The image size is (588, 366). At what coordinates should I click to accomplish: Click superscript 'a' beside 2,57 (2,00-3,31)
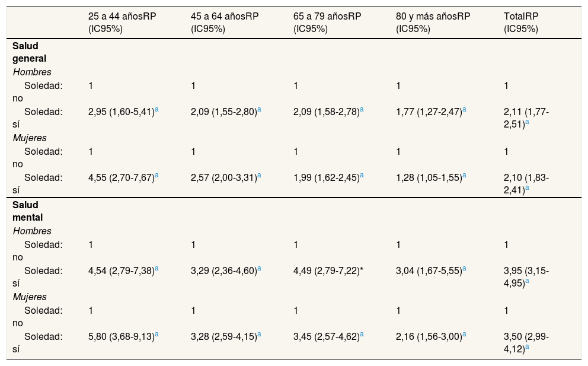(x=259, y=176)
